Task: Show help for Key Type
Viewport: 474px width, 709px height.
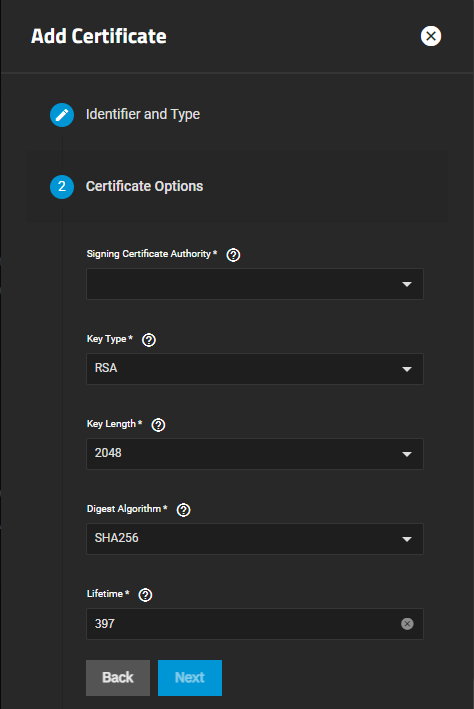Action: [149, 340]
